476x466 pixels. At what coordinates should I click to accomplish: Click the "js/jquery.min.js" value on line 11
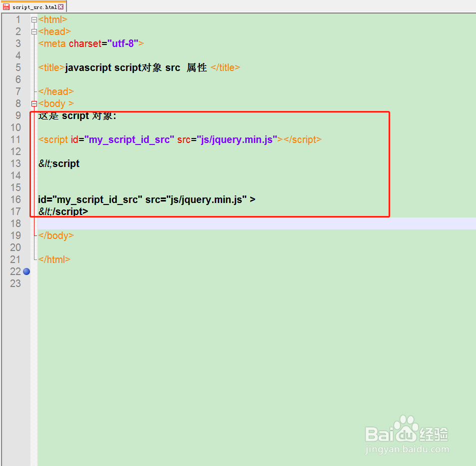tap(237, 139)
